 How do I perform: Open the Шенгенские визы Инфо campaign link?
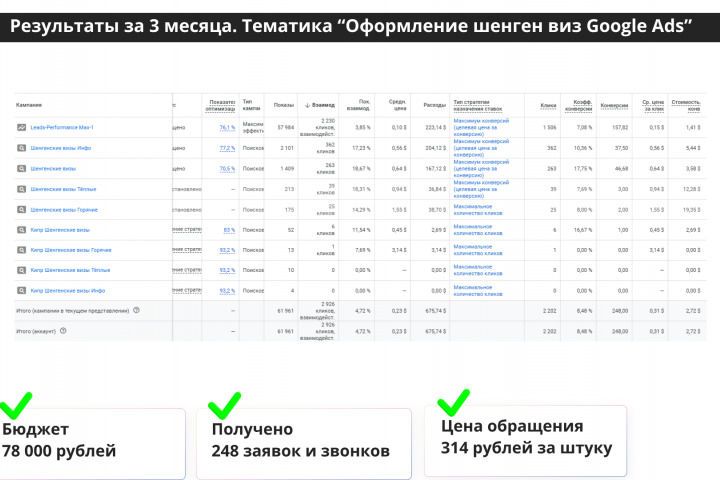pos(61,148)
